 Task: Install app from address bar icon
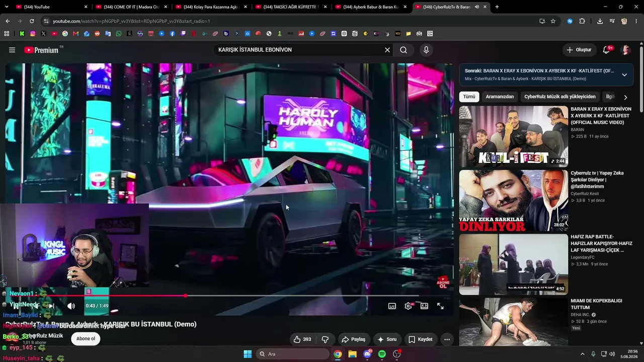[x=542, y=21]
